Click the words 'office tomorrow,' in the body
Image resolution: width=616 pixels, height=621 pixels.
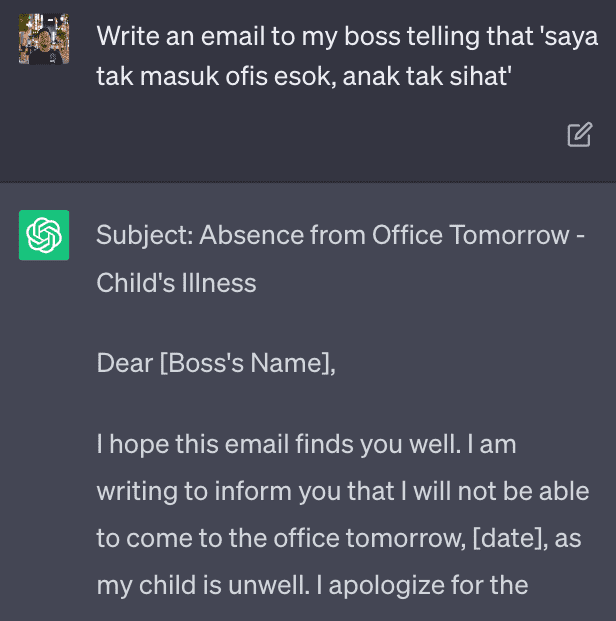pos(370,538)
